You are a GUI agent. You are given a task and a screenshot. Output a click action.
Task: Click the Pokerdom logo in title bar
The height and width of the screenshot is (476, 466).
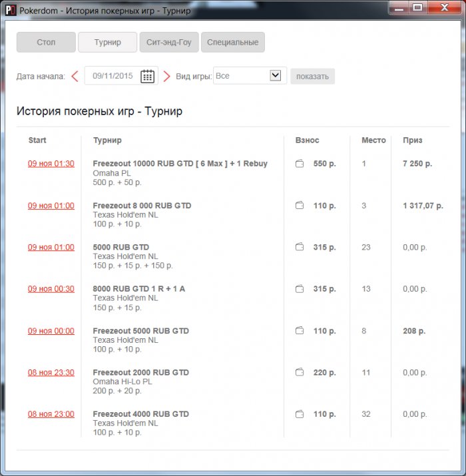pos(11,11)
